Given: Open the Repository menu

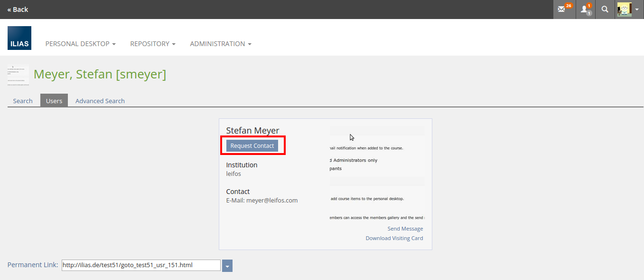Looking at the screenshot, I should (152, 44).
